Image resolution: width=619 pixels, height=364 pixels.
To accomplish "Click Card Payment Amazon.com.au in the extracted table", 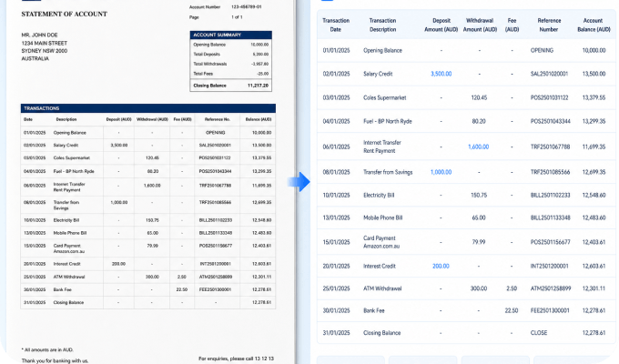I will [x=381, y=242].
